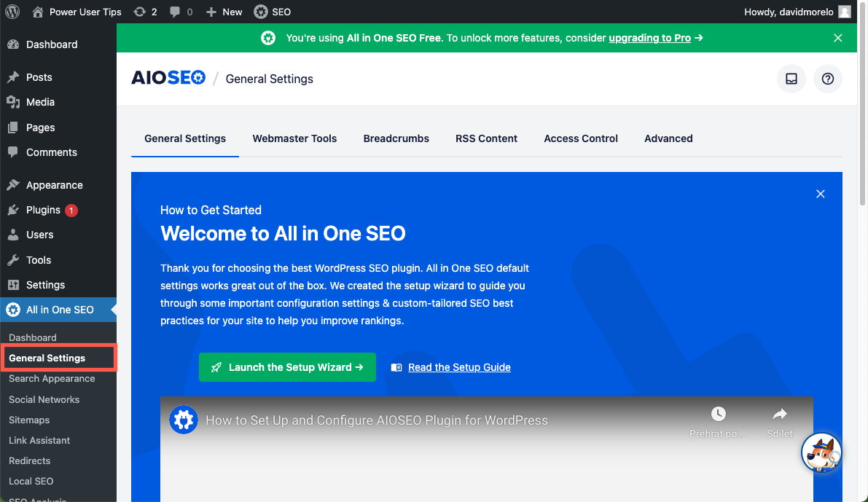Open the Read the Setup Guide link
Screen dimensions: 868x502
(460, 367)
